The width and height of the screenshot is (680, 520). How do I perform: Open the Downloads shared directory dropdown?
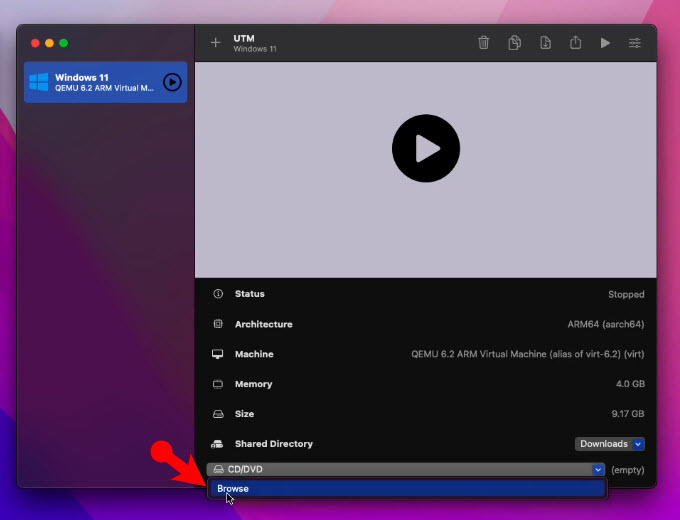[609, 444]
